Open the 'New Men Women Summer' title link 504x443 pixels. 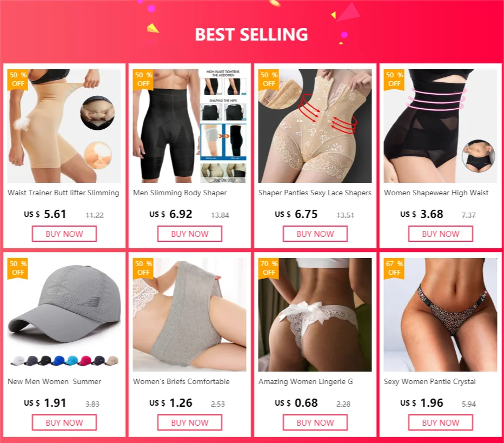pyautogui.click(x=54, y=381)
